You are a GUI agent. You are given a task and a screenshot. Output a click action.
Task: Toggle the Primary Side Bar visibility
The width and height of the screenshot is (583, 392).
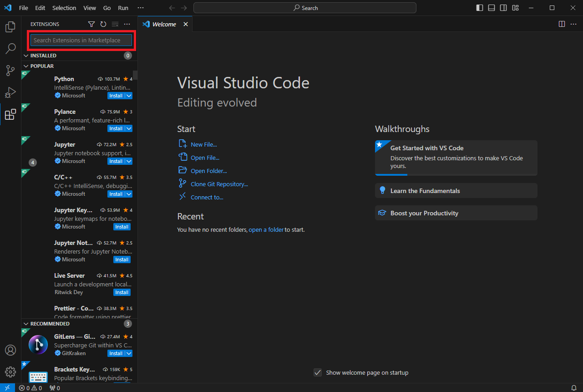pyautogui.click(x=479, y=8)
